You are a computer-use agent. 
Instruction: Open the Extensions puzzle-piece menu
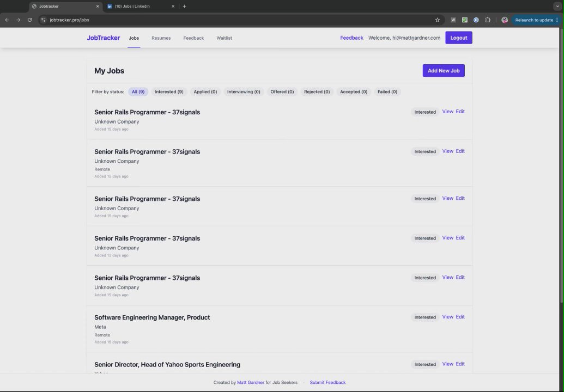coord(488,20)
